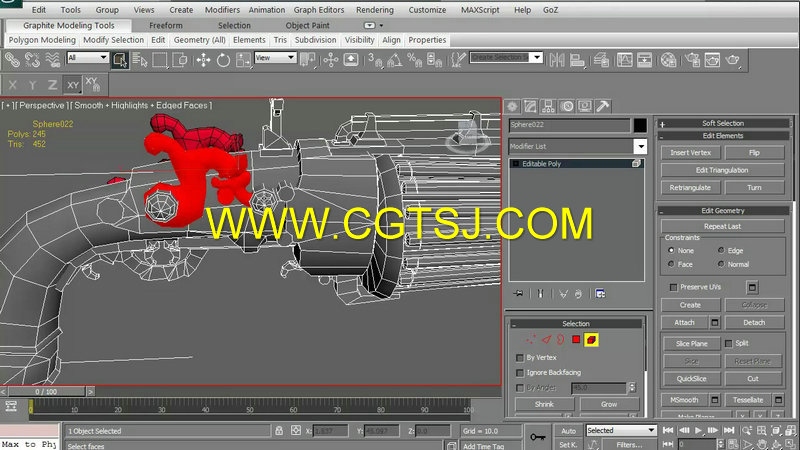Open the MAXScript menu
This screenshot has width=800, height=450.
[x=480, y=10]
